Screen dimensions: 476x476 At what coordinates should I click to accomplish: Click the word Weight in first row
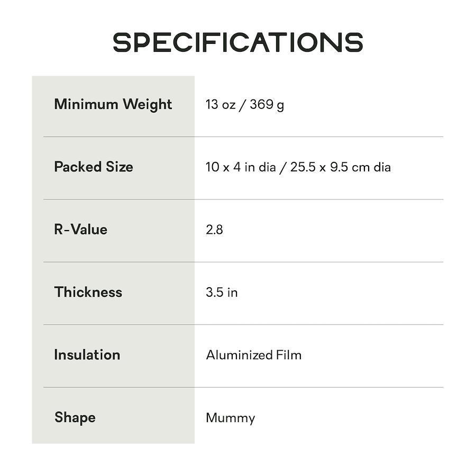pos(147,105)
